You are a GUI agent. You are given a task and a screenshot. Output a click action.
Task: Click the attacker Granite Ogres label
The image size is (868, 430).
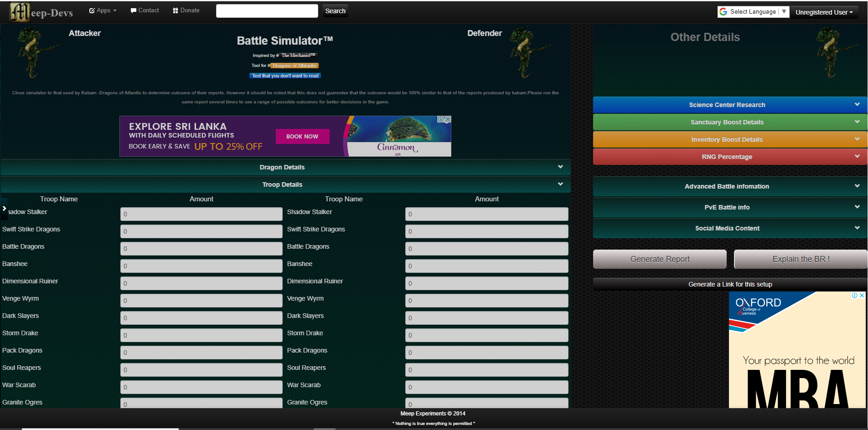pyautogui.click(x=22, y=402)
